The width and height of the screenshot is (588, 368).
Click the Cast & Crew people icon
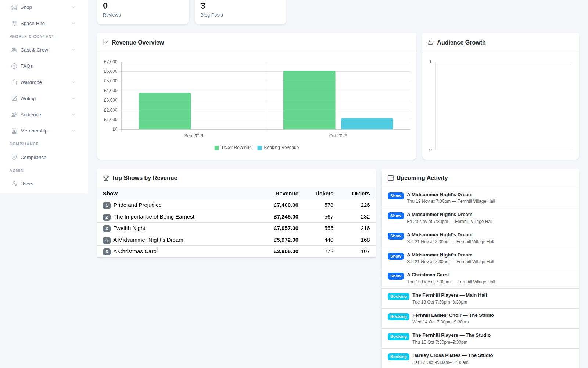(x=14, y=50)
